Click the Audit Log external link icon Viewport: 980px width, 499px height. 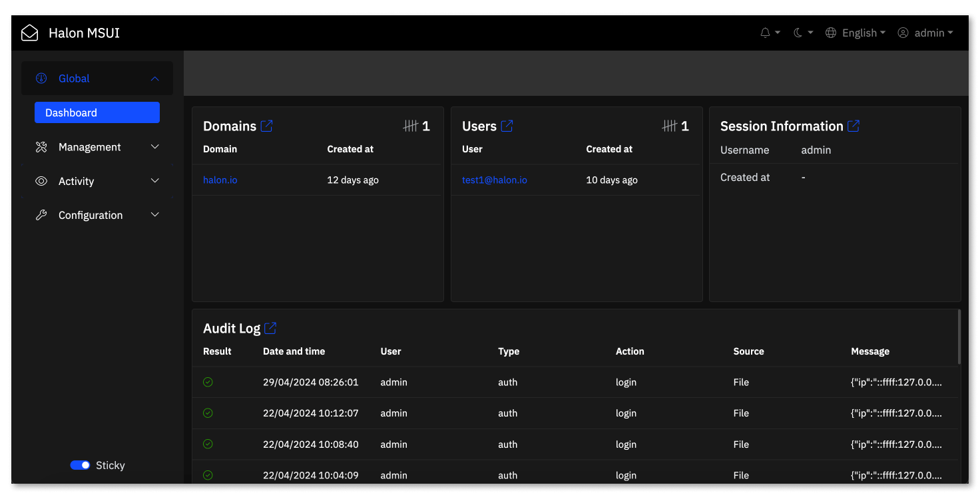pos(270,327)
